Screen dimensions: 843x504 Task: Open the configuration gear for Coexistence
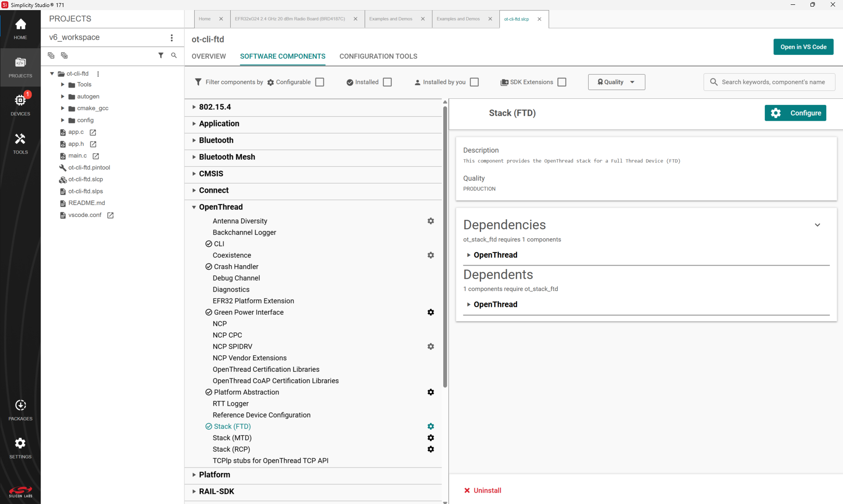(431, 255)
